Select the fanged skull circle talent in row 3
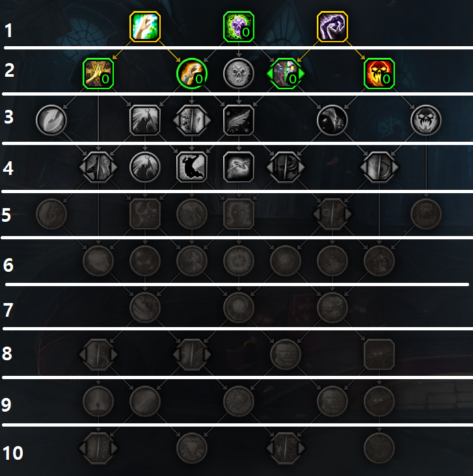The height and width of the screenshot is (476, 473). click(x=426, y=120)
